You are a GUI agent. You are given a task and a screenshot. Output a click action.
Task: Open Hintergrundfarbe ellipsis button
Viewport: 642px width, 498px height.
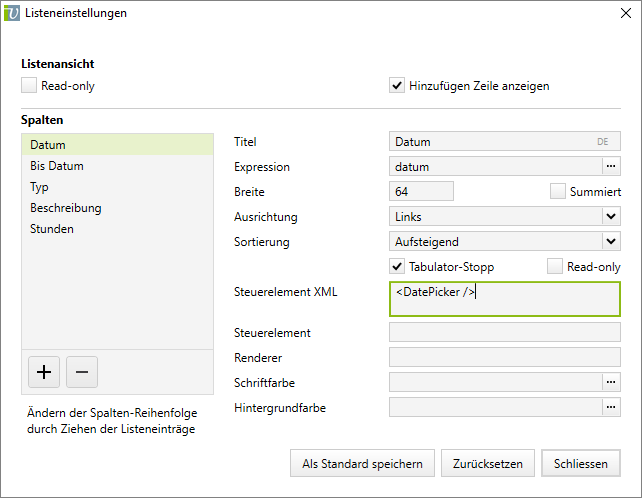click(611, 407)
